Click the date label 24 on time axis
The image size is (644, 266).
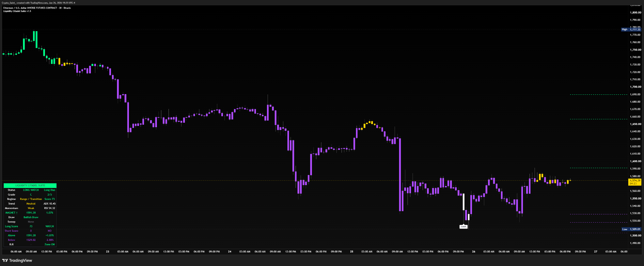[x=230, y=252]
